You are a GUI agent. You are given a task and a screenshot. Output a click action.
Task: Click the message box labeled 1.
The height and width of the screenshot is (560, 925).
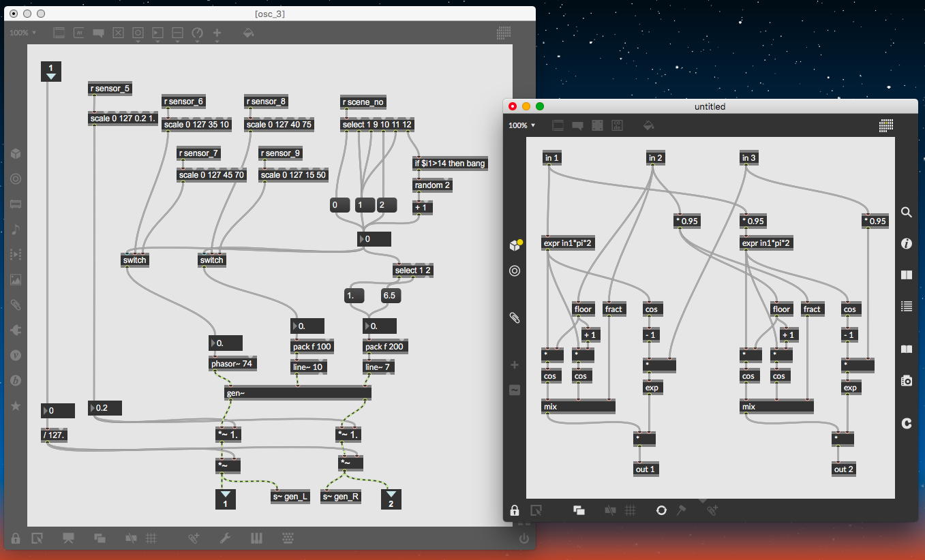(365, 205)
